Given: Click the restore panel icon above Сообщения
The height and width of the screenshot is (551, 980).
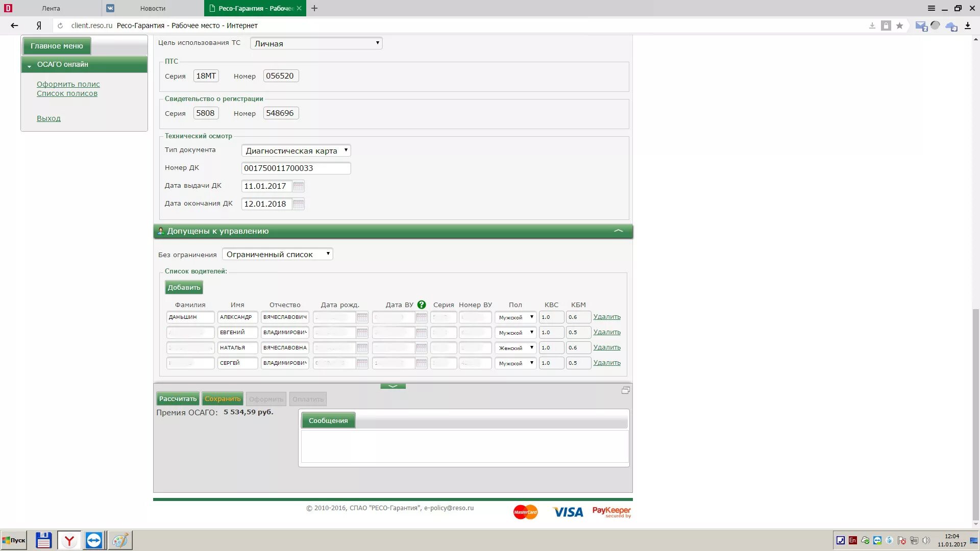Looking at the screenshot, I should (625, 390).
